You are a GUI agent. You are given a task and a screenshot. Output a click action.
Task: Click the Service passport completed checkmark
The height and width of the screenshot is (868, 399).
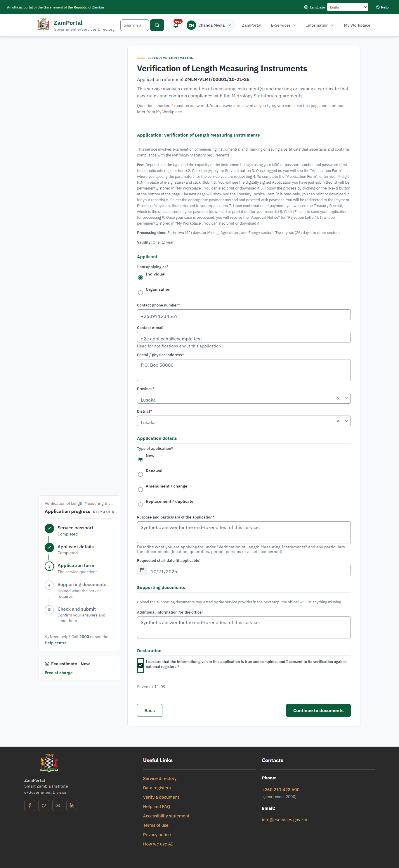pos(49,528)
